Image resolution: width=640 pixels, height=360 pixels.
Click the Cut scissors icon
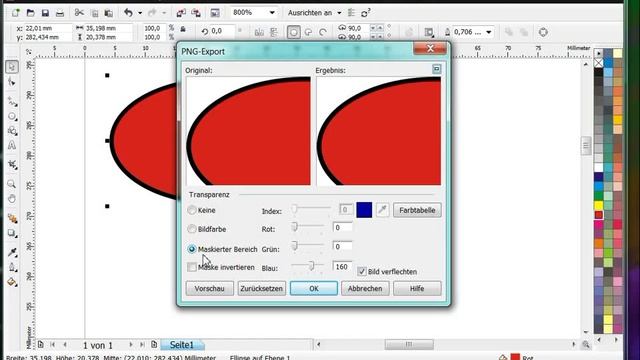79,13
